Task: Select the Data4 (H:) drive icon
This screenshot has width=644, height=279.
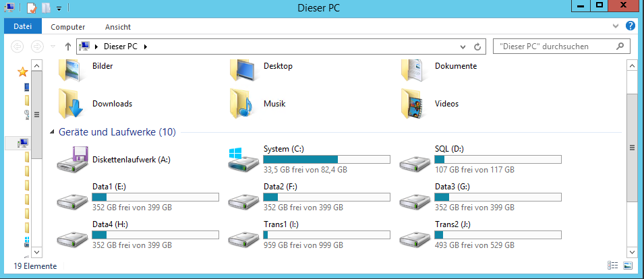Action: [72, 240]
